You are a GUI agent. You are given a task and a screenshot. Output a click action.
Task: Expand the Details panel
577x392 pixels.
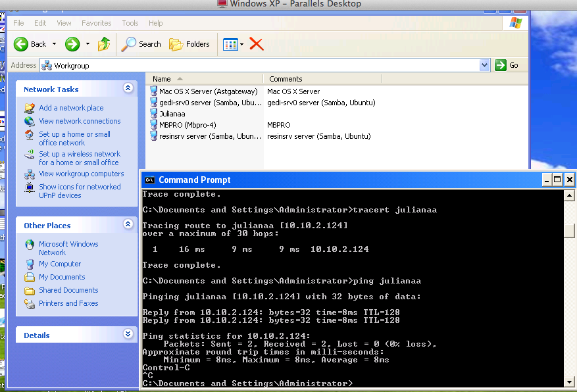tap(128, 334)
